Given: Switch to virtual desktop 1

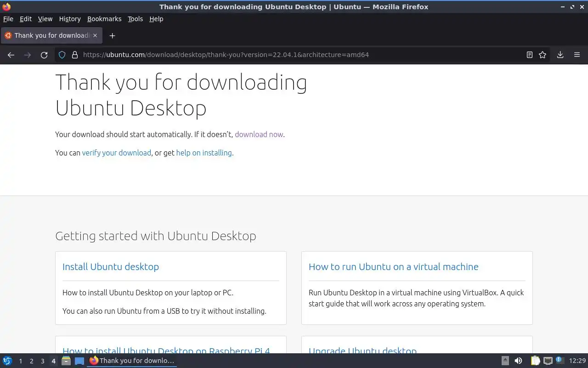Looking at the screenshot, I should point(20,361).
